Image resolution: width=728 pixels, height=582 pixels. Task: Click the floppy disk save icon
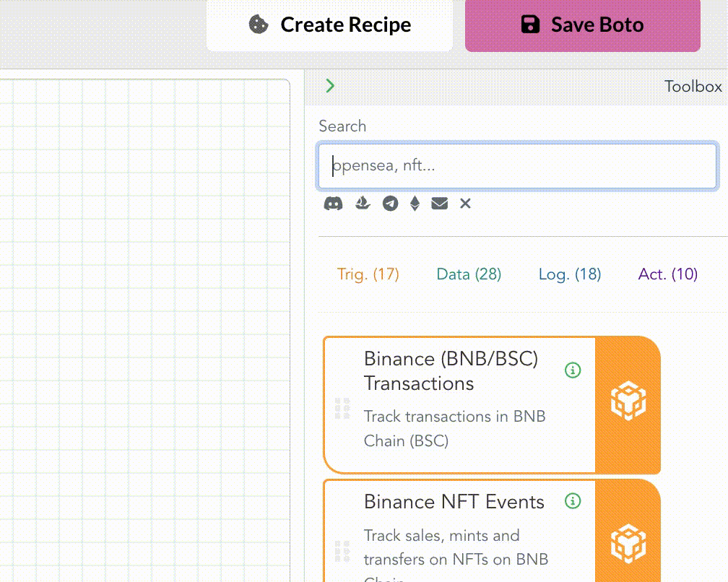pyautogui.click(x=530, y=24)
